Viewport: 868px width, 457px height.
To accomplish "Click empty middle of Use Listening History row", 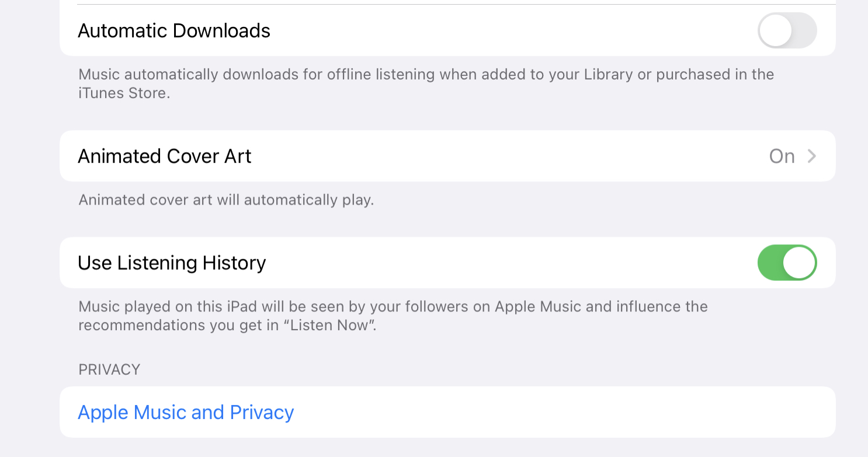I will 497,262.
